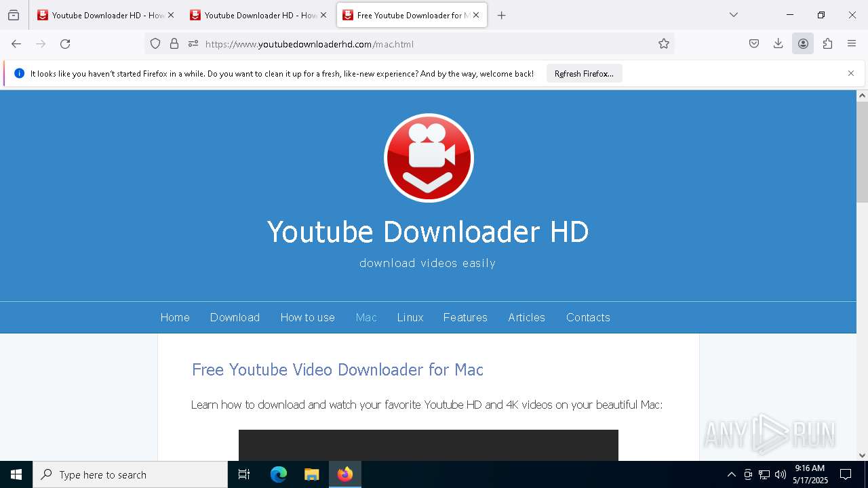The width and height of the screenshot is (868, 488).
Task: Save page to Pocket
Action: point(754,44)
